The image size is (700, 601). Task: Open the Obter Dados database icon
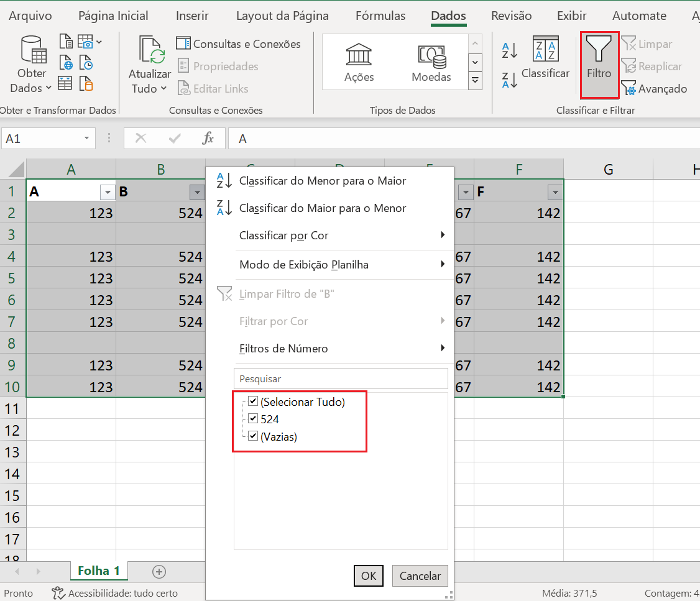pos(33,50)
